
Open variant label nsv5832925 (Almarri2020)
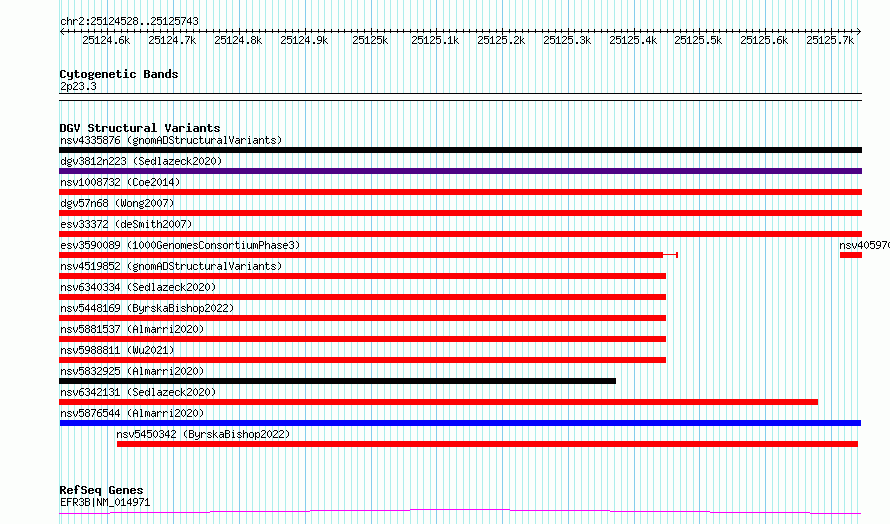click(x=132, y=371)
